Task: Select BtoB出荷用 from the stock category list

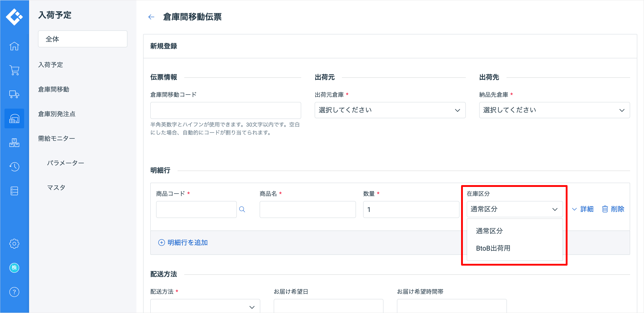Action: [493, 248]
